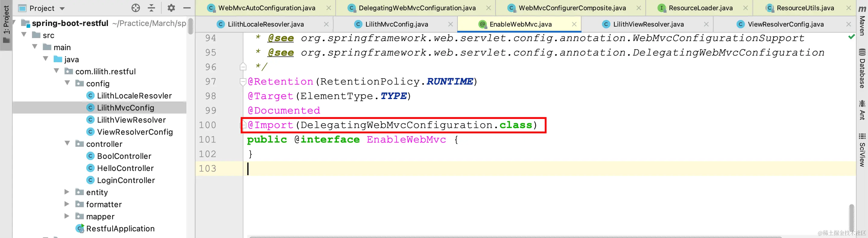Switch to LilithMvcConfig.java tab
This screenshot has width=868, height=238.
click(x=397, y=24)
